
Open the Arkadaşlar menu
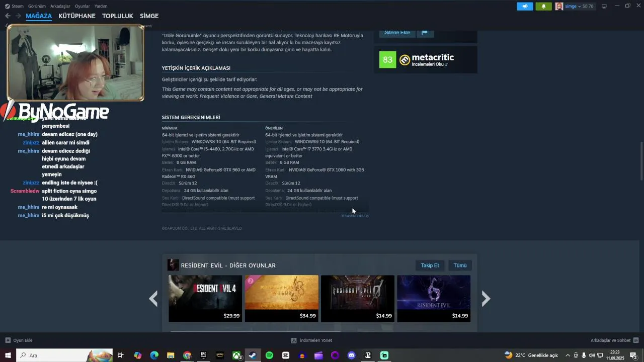(x=60, y=6)
